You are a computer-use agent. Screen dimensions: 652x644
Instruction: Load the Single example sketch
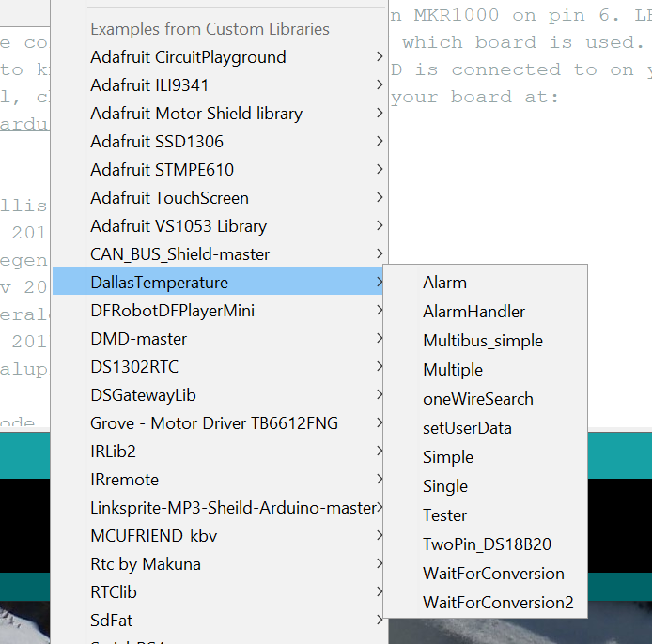[486, 486]
